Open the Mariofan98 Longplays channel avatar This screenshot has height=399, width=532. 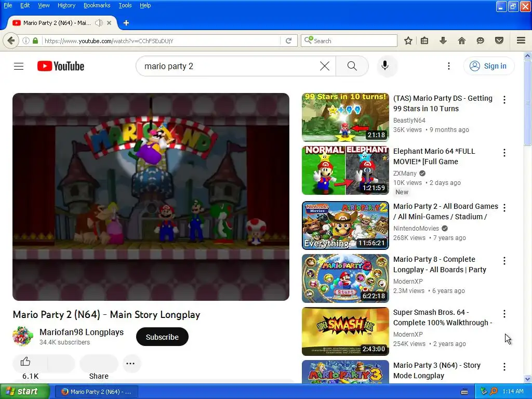23,336
